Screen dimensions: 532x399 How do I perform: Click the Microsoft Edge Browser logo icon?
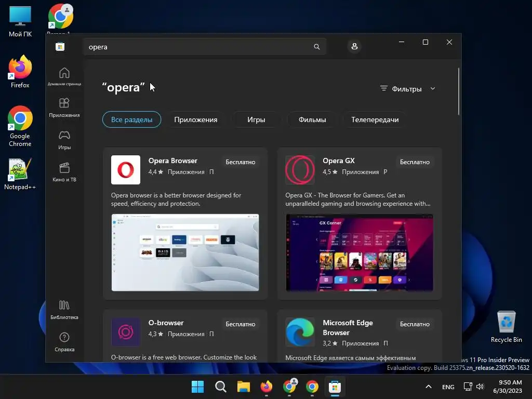(x=300, y=332)
